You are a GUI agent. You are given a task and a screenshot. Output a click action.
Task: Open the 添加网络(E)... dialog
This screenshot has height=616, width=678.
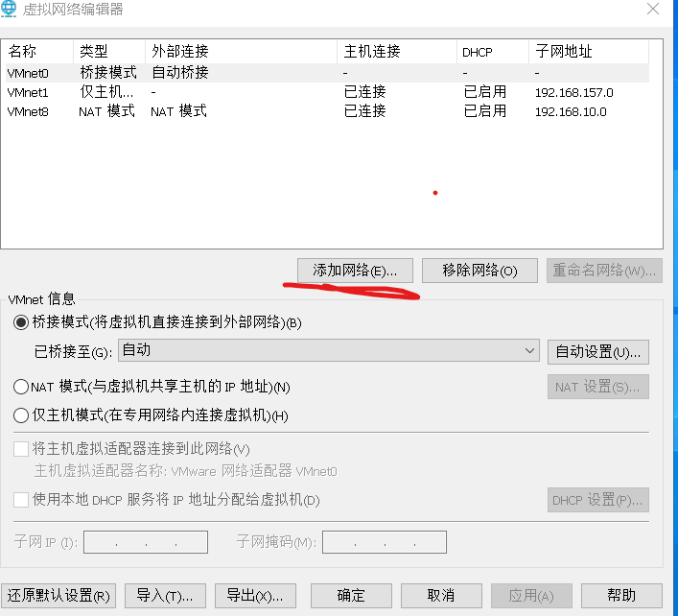click(x=355, y=271)
